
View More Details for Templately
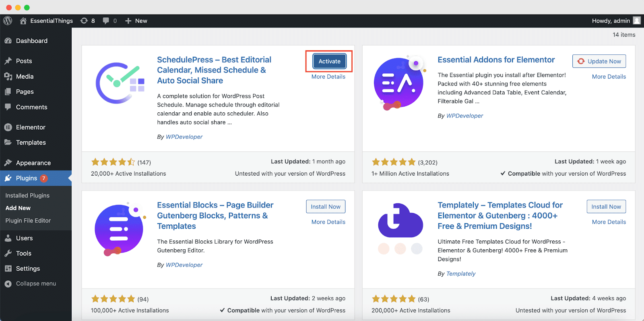click(609, 222)
